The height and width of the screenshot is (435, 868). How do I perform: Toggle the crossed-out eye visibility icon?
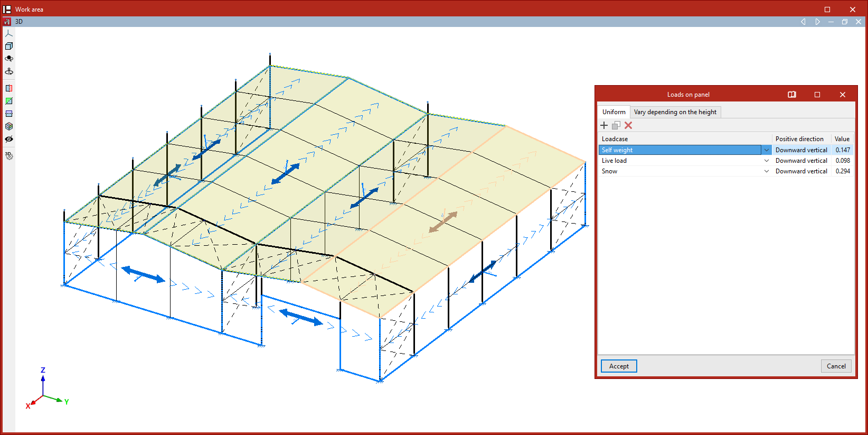(x=9, y=139)
